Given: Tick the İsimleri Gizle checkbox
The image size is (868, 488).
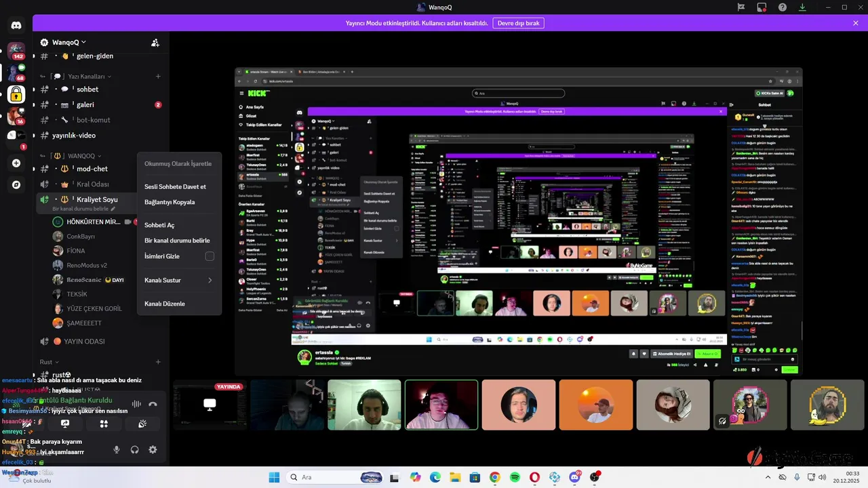Looking at the screenshot, I should (210, 256).
